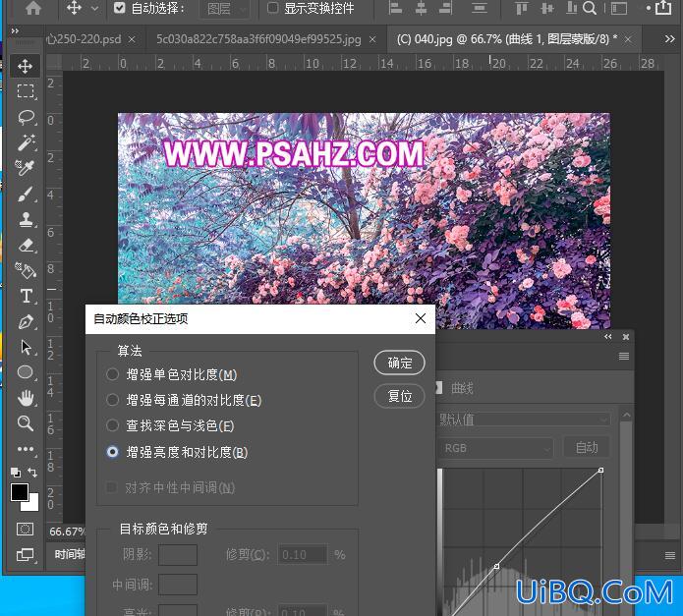Expand the toolbar double-arrow at top

(x=15, y=30)
